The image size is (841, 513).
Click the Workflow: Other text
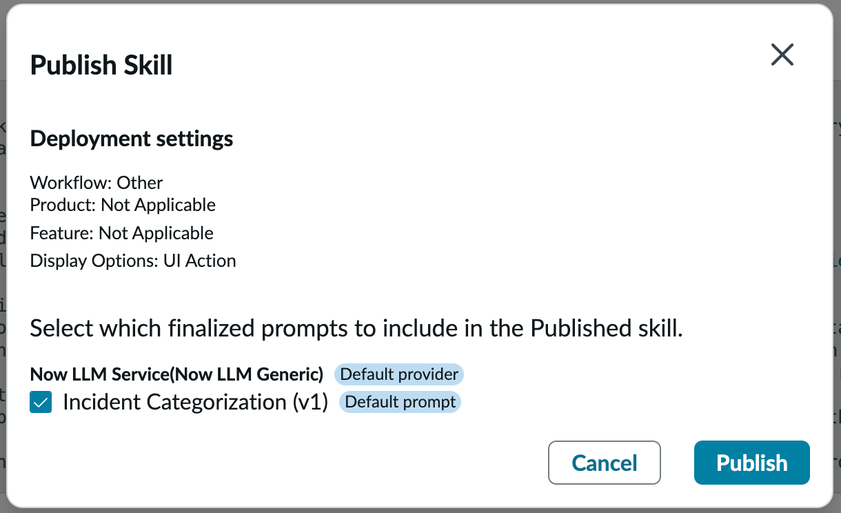pos(96,182)
